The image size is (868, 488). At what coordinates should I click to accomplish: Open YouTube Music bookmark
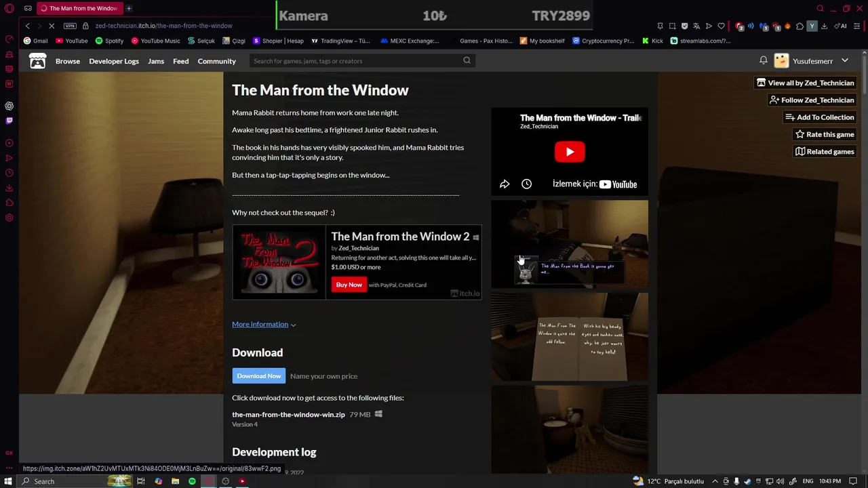pos(155,41)
